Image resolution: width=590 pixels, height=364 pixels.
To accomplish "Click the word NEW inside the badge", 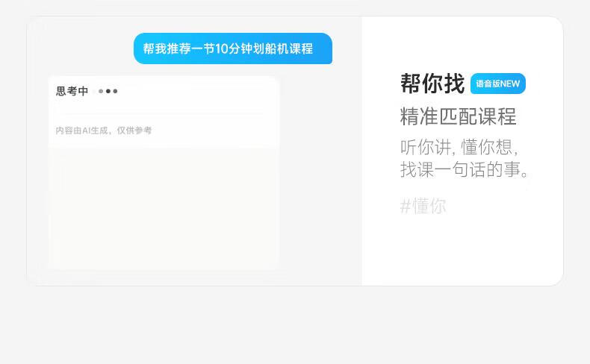I will (x=510, y=84).
